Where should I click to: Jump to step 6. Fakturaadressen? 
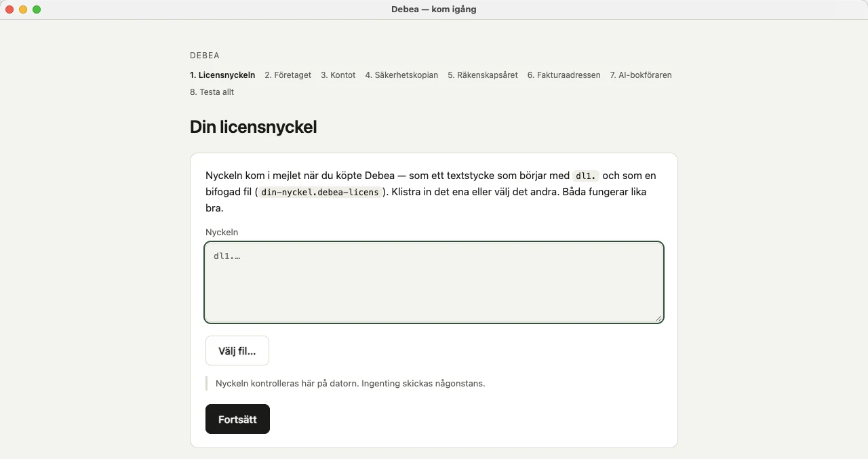[x=564, y=75]
